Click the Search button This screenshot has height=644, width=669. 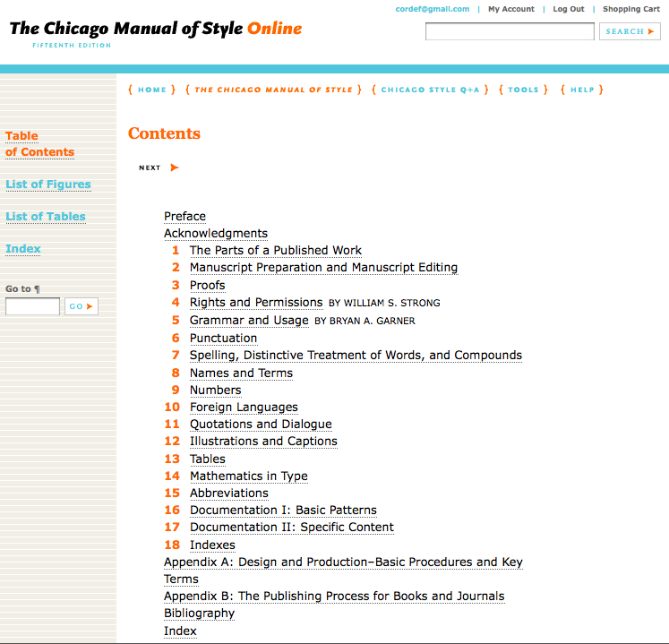pos(630,31)
